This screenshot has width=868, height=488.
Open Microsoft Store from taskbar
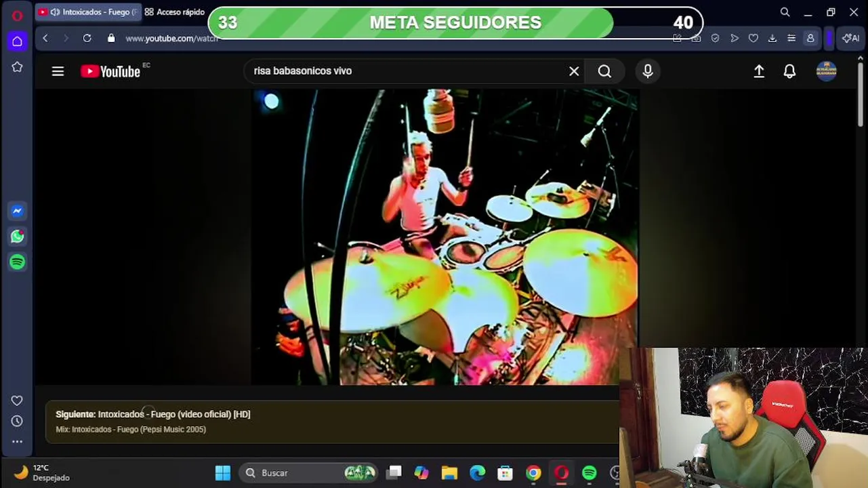tap(505, 473)
